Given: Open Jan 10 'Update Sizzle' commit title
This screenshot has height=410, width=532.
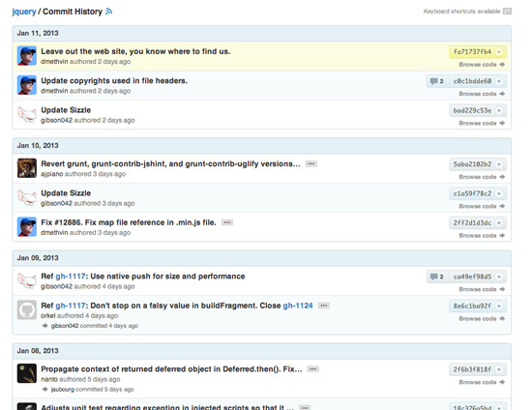Looking at the screenshot, I should [x=66, y=193].
